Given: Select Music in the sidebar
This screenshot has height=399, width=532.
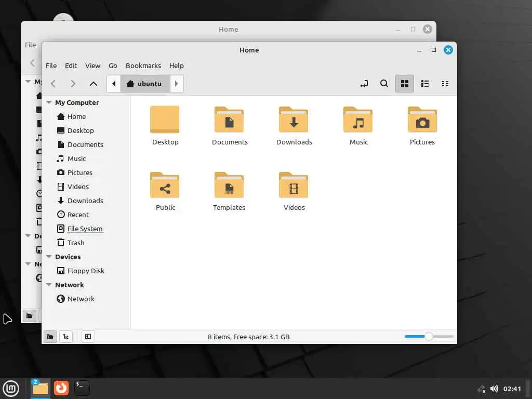Looking at the screenshot, I should pyautogui.click(x=77, y=159).
